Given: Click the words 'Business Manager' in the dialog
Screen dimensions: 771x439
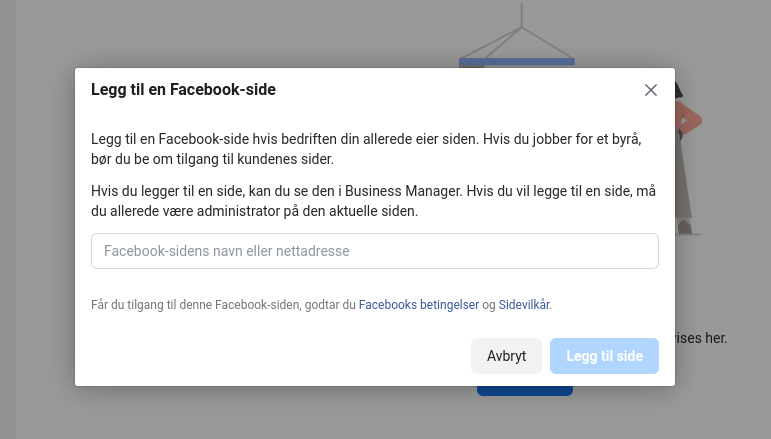Looking at the screenshot, I should [x=404, y=191].
